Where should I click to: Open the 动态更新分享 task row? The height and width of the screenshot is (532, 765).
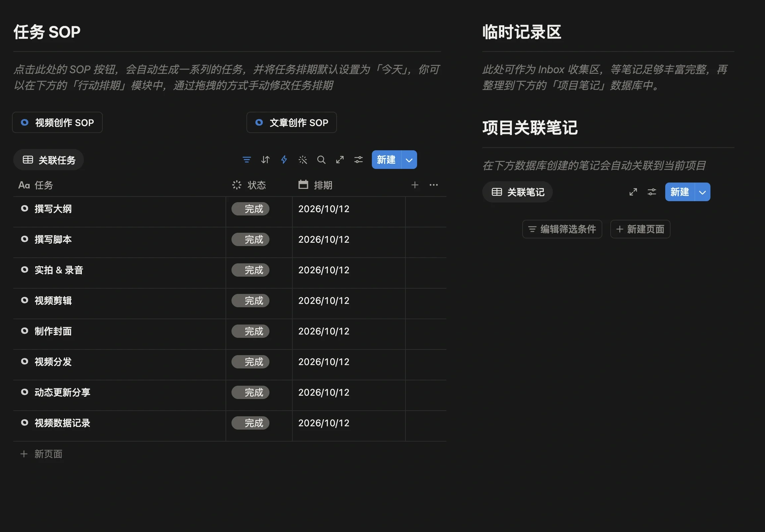[63, 392]
